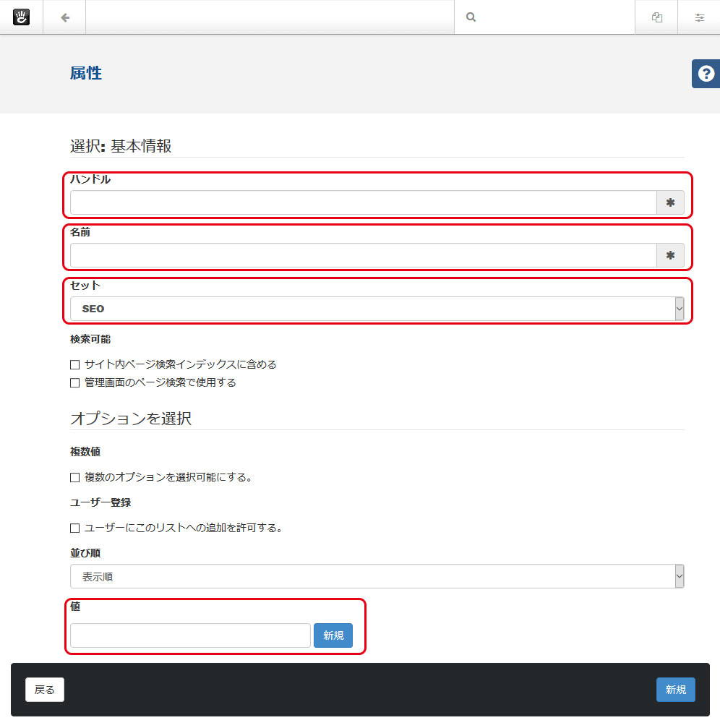Open the help question mark button
The width and height of the screenshot is (720, 728).
coord(706,73)
